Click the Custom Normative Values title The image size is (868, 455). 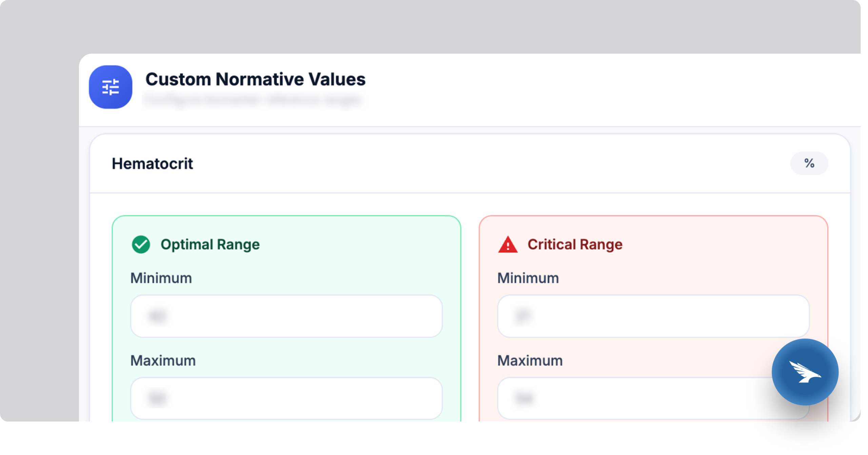tap(256, 79)
